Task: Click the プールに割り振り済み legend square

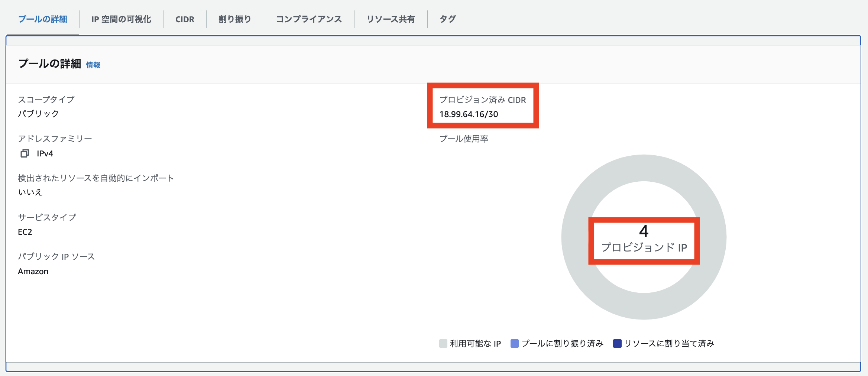Action: pyautogui.click(x=514, y=344)
